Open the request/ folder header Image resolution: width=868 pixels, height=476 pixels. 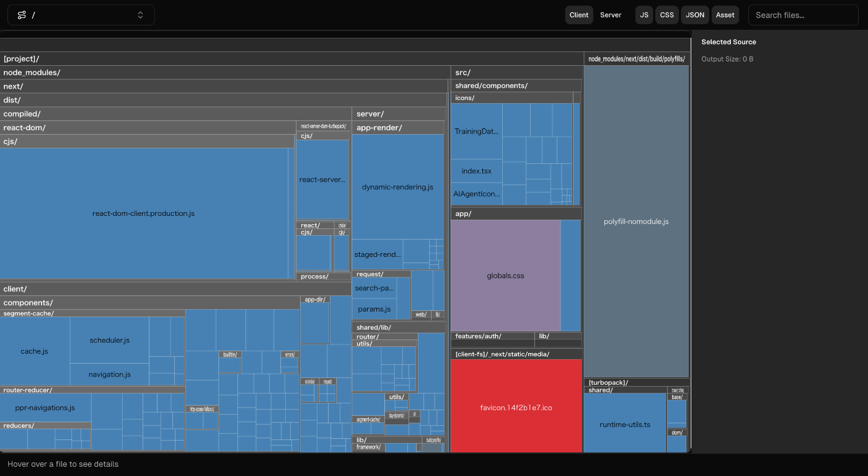tap(381, 274)
